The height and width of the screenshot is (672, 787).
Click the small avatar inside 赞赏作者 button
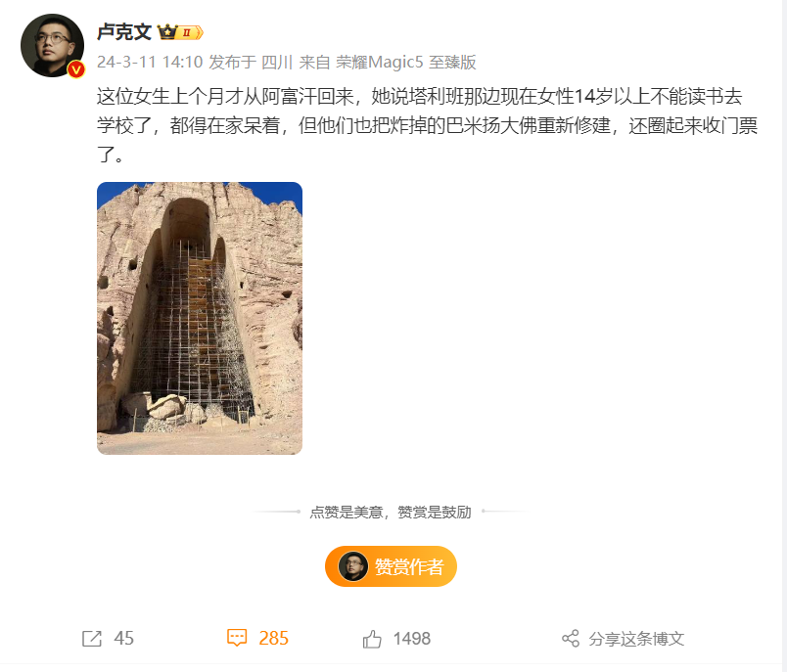click(352, 566)
